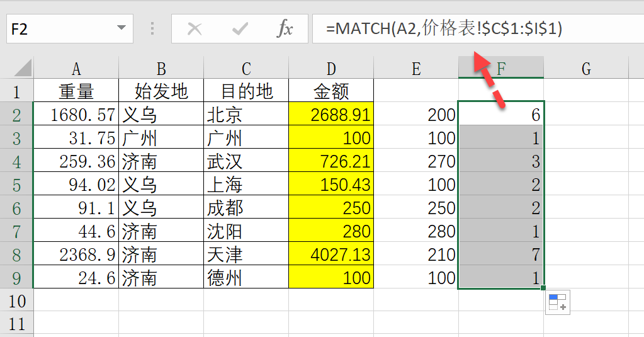Select destination cell 上海
Screen dimensions: 644x337
coord(246,184)
